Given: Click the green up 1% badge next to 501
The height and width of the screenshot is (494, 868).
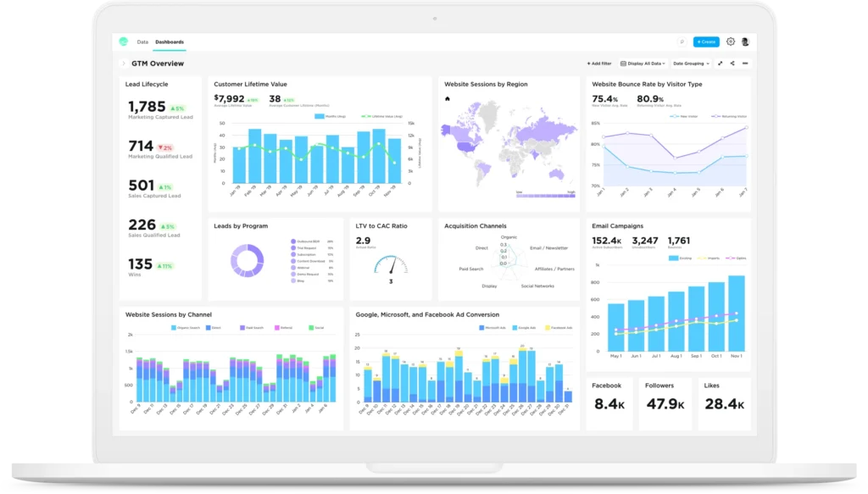Looking at the screenshot, I should point(165,187).
